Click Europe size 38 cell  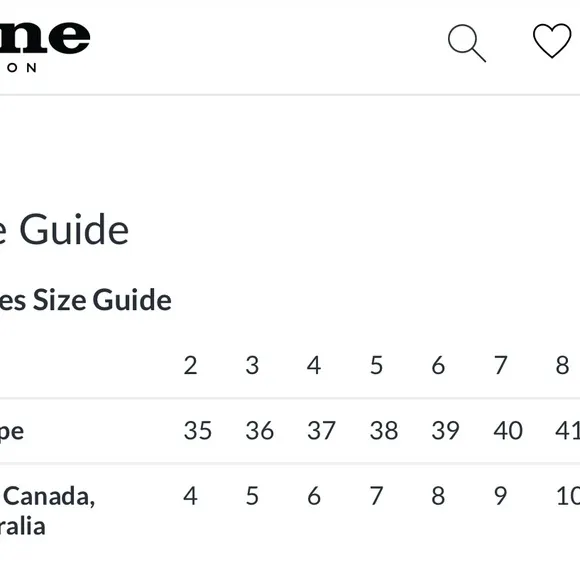384,431
